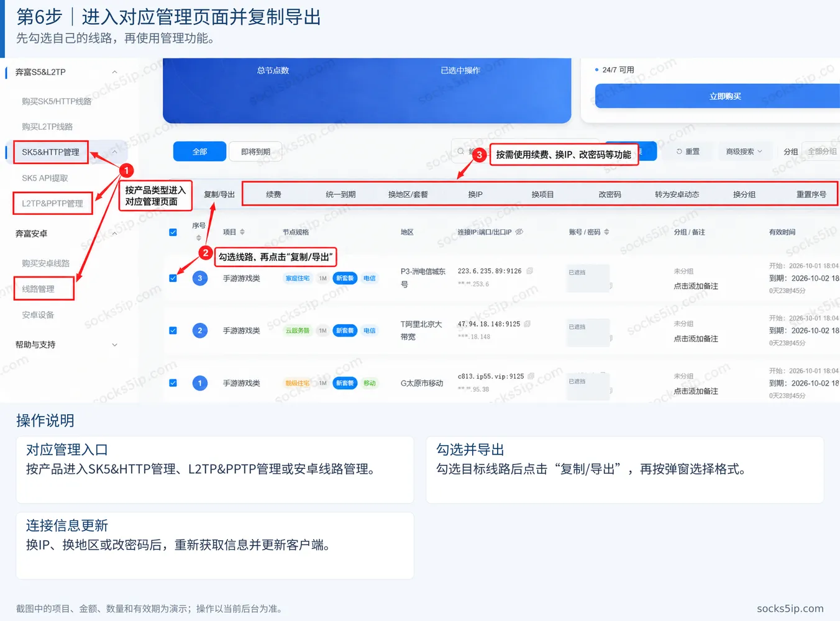
Task: Click 换项目 action
Action: [542, 194]
